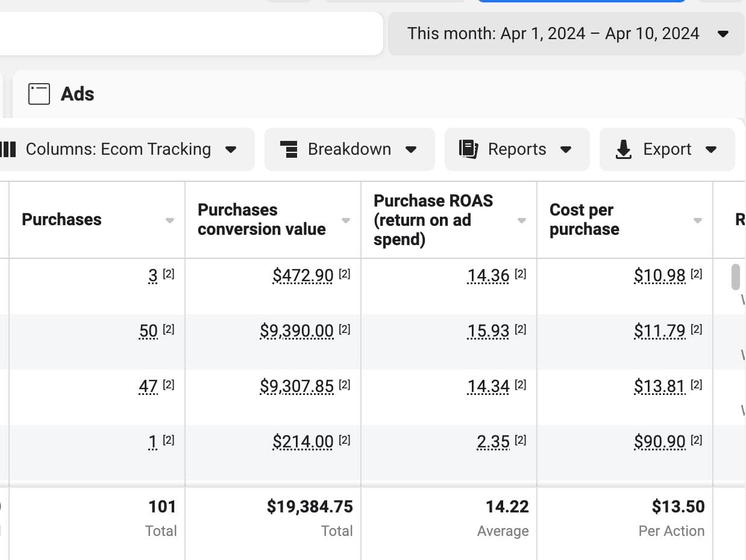Click the Reports document icon

pos(469,149)
